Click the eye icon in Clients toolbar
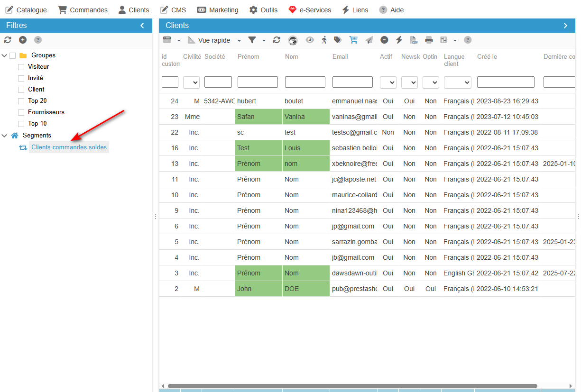This screenshot has height=392, width=581. (310, 40)
